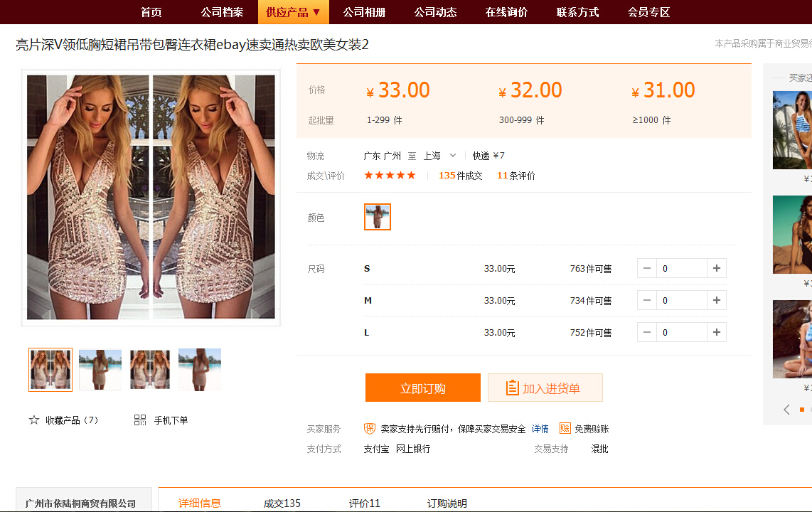
Task: Switch to the 评价11 tab
Action: (x=365, y=503)
